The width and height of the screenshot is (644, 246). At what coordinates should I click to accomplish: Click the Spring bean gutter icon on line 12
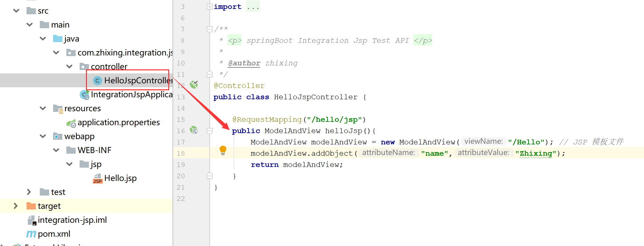click(194, 85)
